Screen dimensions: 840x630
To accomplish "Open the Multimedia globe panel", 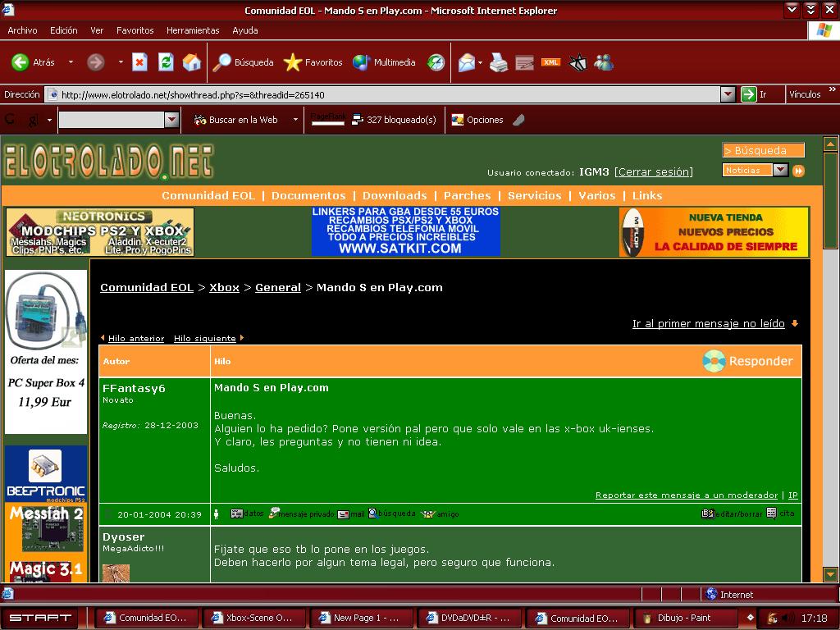I will pyautogui.click(x=384, y=62).
